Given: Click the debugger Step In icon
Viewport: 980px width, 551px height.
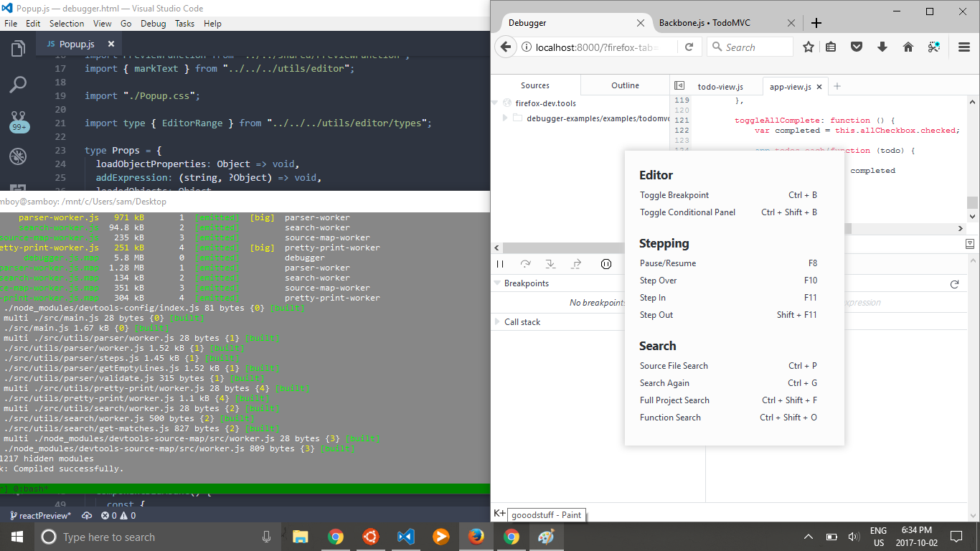Looking at the screenshot, I should [x=550, y=264].
